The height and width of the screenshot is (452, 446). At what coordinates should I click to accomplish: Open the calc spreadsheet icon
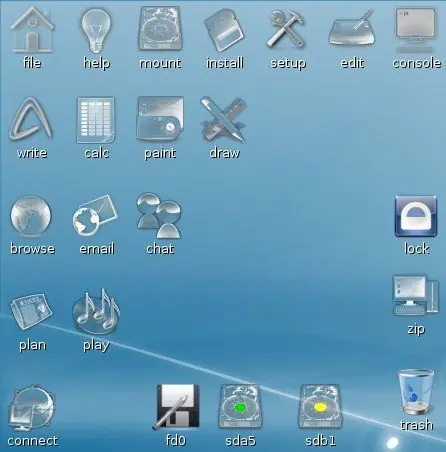pos(96,120)
